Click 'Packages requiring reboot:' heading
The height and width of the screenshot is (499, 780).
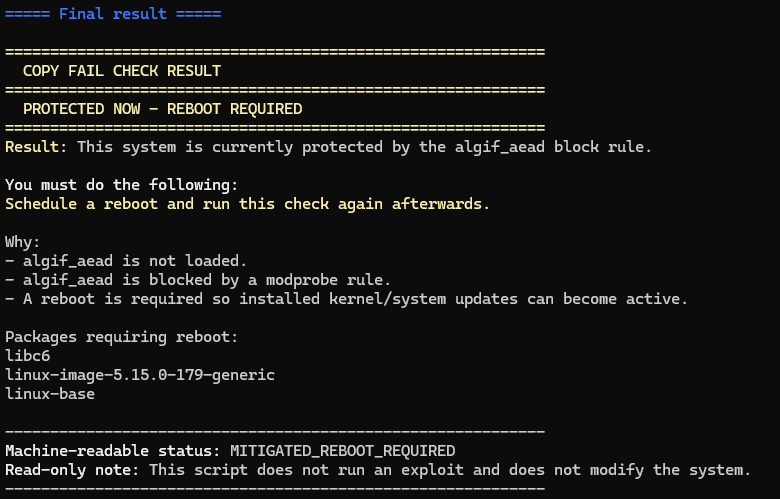tap(122, 337)
